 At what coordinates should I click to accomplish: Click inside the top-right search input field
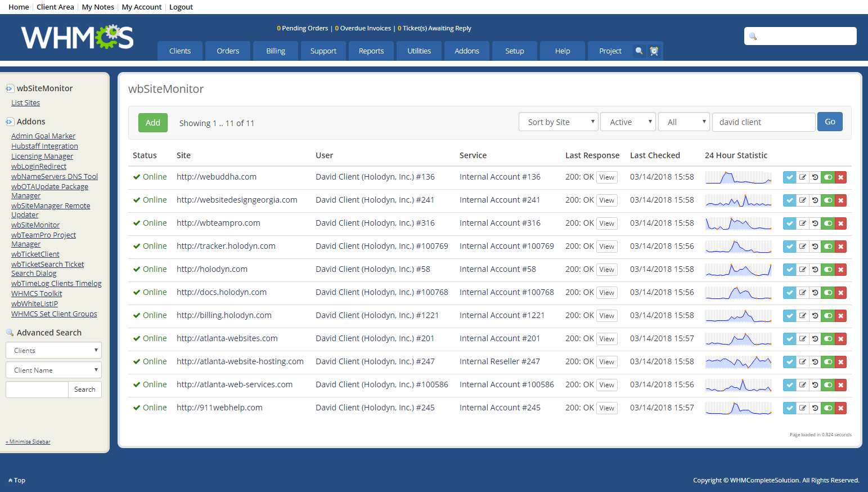[x=800, y=35]
